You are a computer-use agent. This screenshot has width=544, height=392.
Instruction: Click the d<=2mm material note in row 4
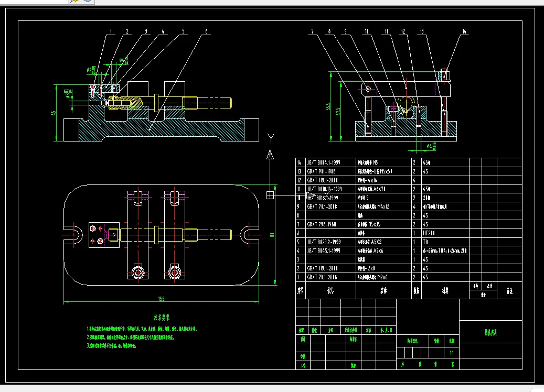click(444, 251)
